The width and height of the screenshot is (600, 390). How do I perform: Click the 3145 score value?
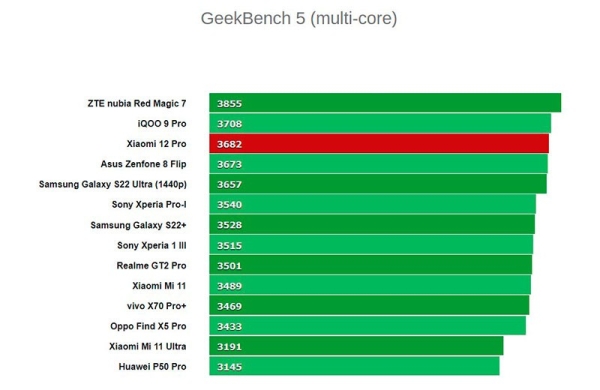point(230,367)
